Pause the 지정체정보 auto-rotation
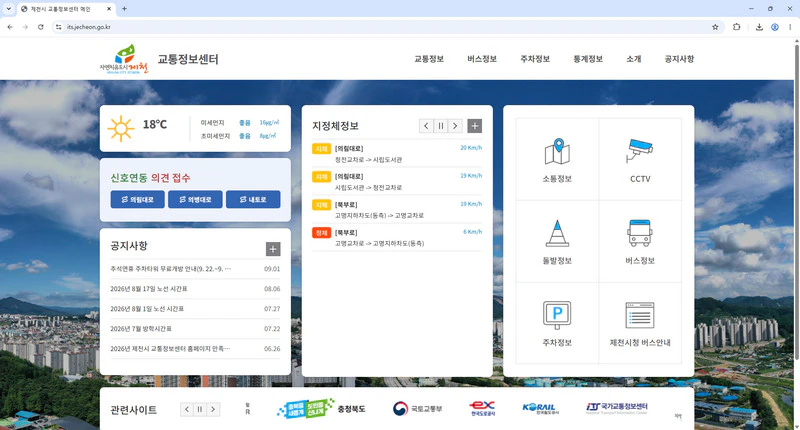The height and width of the screenshot is (430, 800). tap(441, 126)
